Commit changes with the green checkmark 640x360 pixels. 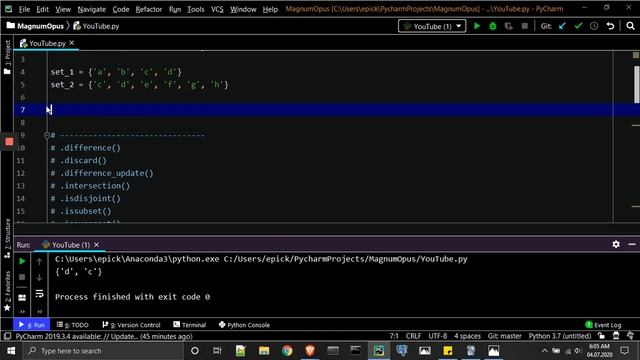[578, 26]
